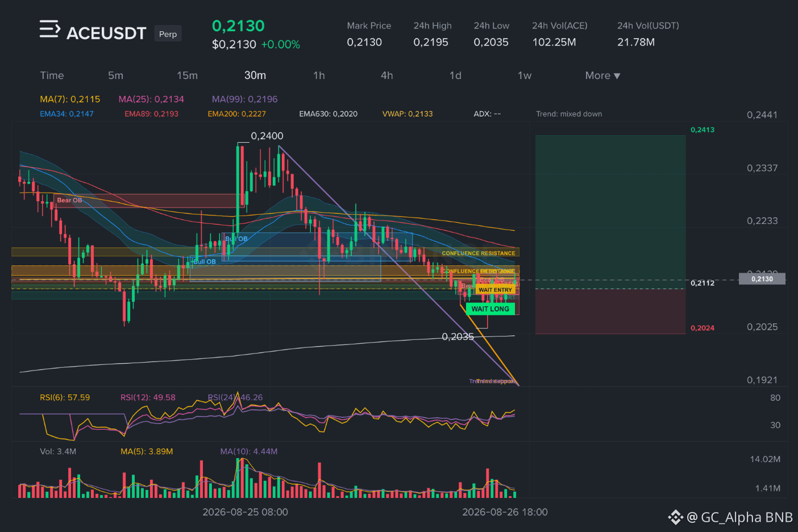Click the large green 0,2130 last price
This screenshot has width=798, height=532.
point(238,26)
